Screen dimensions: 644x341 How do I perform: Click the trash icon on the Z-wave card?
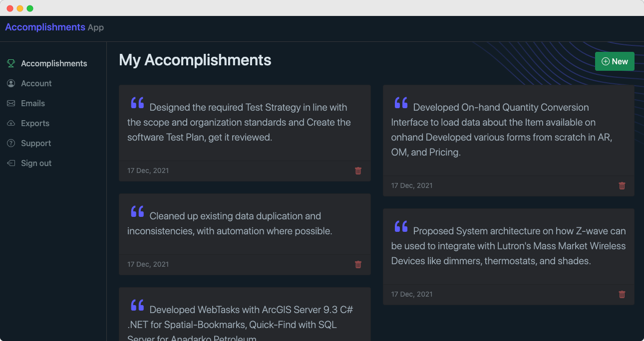(x=622, y=294)
